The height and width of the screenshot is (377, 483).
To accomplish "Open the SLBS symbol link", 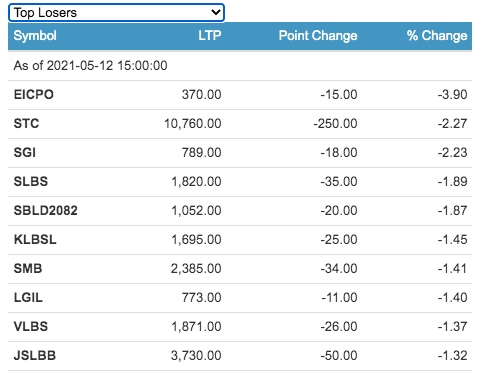I will (x=31, y=182).
